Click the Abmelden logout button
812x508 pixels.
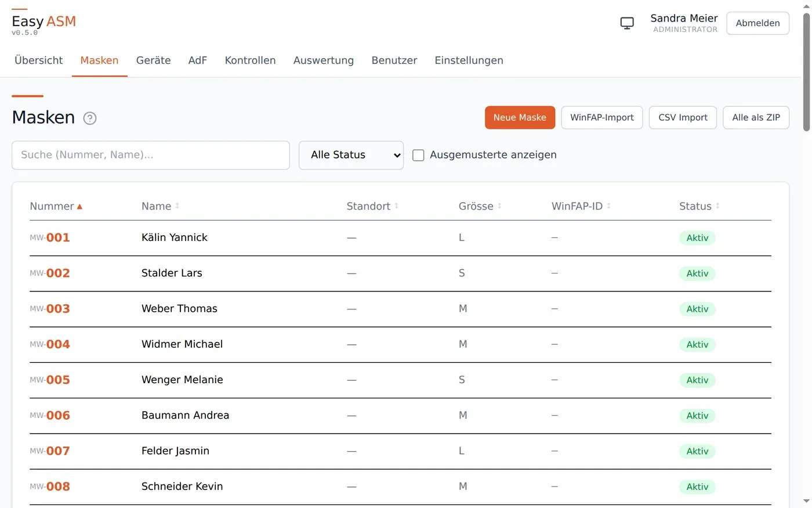pyautogui.click(x=757, y=23)
